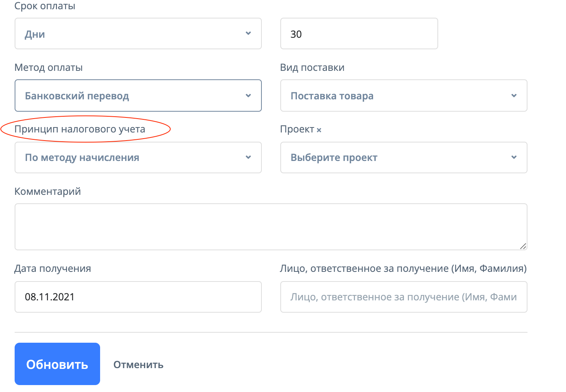
Task: Click the Проект label text
Action: [297, 129]
